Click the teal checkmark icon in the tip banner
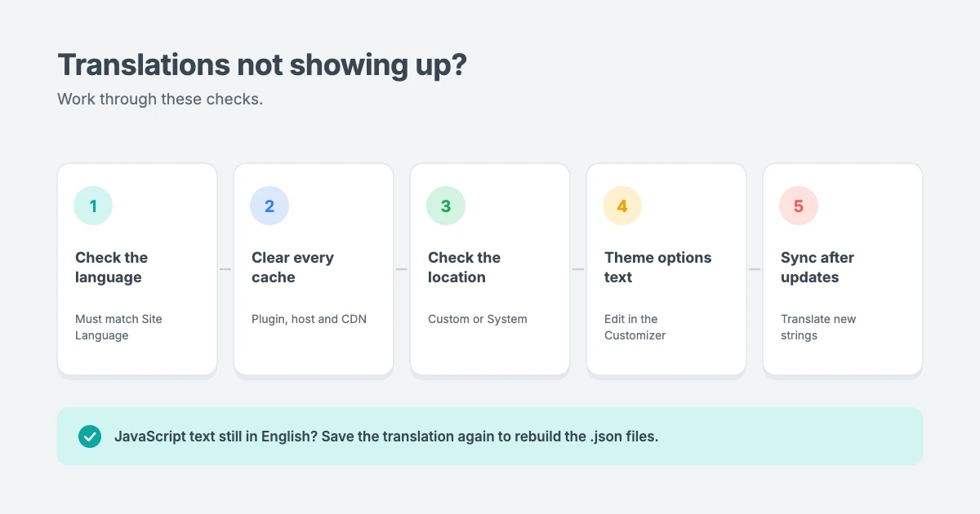Screen dimensions: 980x514 [x=90, y=436]
